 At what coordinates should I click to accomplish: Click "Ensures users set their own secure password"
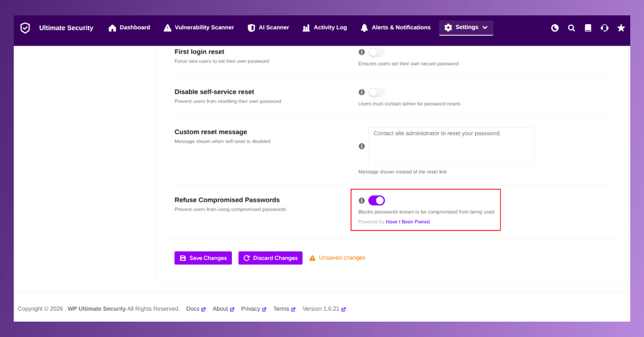(408, 64)
